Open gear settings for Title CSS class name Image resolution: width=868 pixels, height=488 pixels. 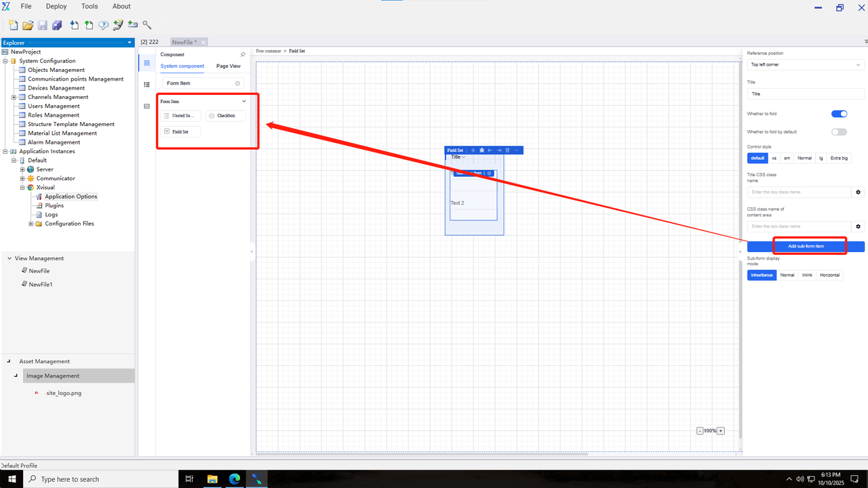pyautogui.click(x=858, y=192)
